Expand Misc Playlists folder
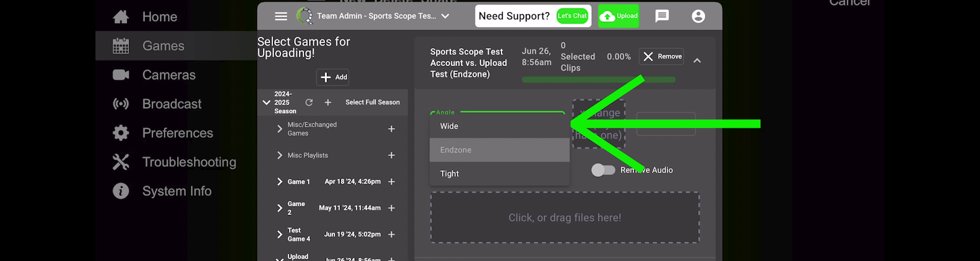The image size is (980, 261). [x=279, y=155]
